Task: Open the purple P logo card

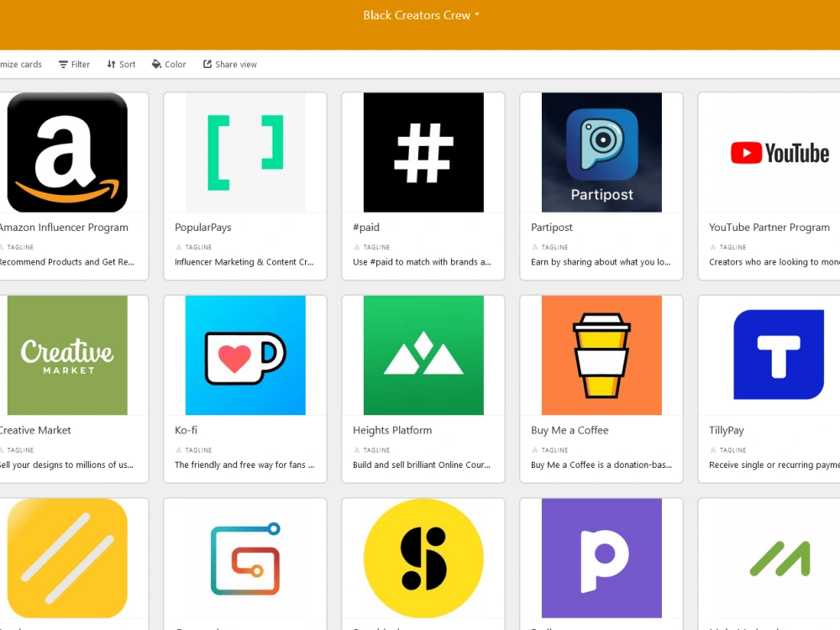Action: point(601,559)
